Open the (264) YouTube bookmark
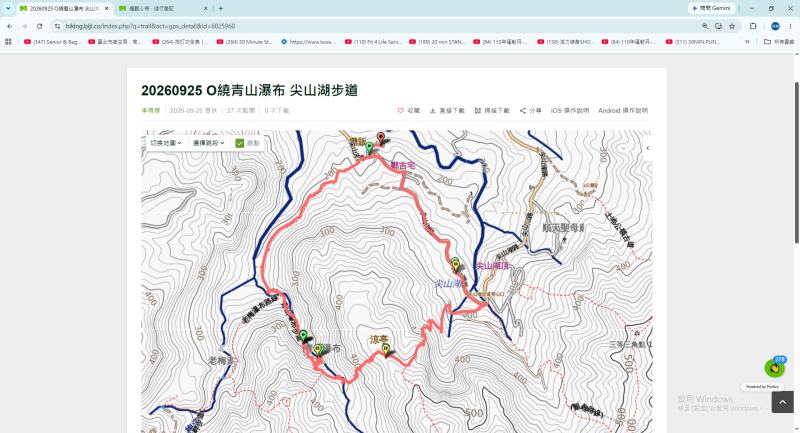 (x=181, y=42)
